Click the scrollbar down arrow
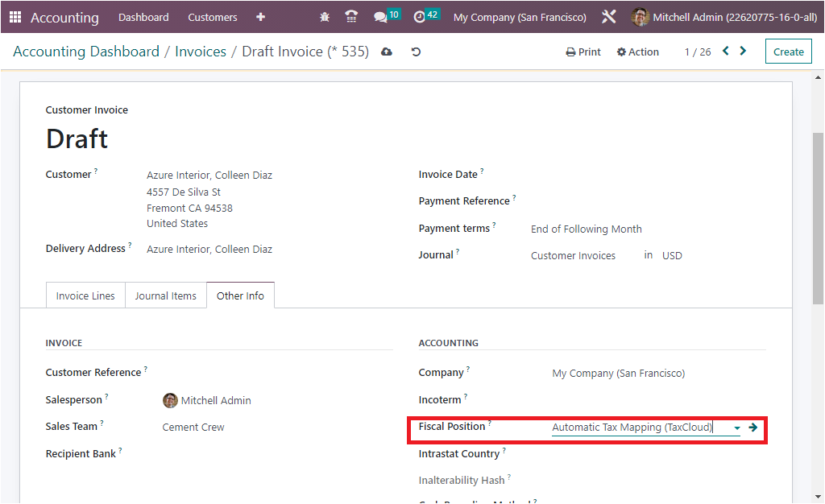 [818, 497]
